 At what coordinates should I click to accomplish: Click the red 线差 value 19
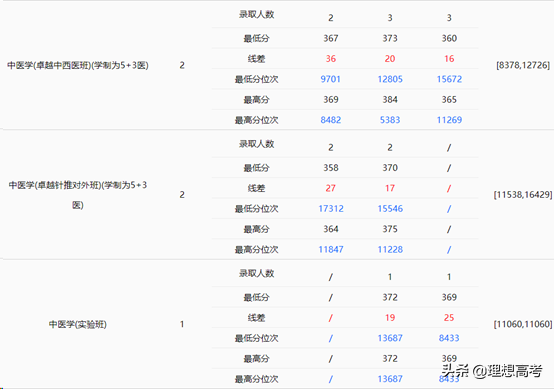[390, 318]
